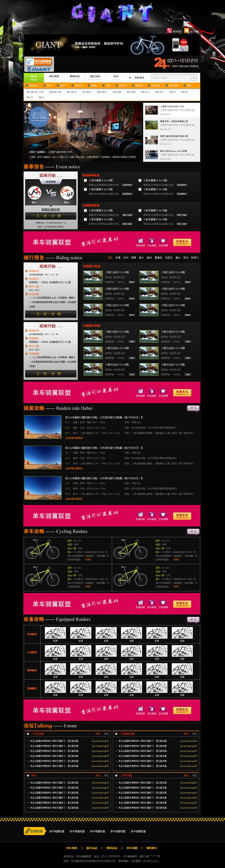Open the TCR C3 model link
This screenshot has width=225, height=868.
coord(29,97)
